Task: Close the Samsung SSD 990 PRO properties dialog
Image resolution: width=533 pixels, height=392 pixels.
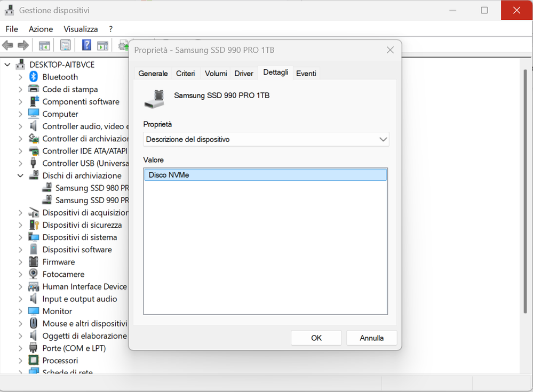Action: (390, 50)
